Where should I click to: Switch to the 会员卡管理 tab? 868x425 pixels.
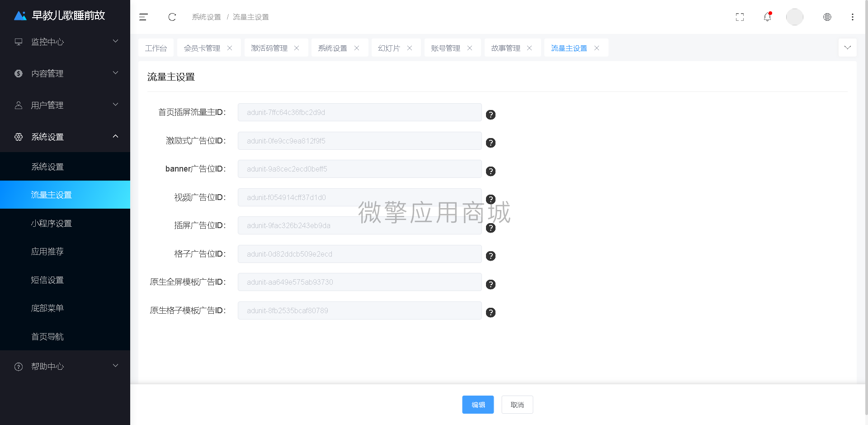point(202,48)
